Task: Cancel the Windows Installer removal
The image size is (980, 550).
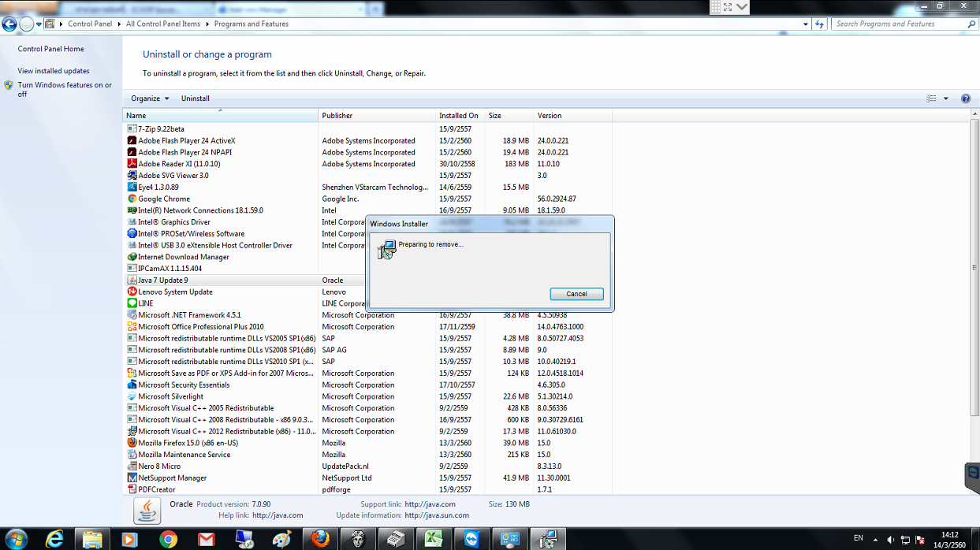Action: tap(576, 294)
